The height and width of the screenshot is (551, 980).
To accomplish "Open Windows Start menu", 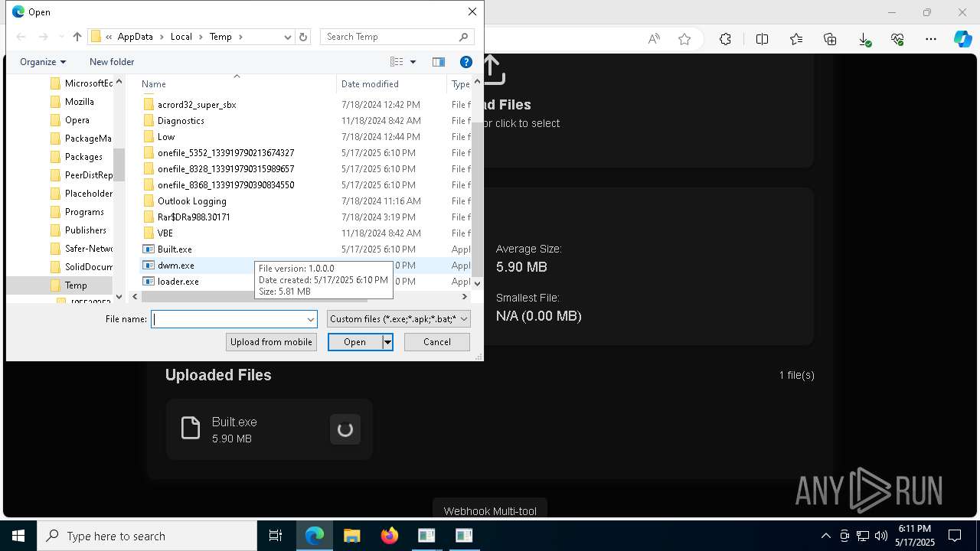I will pos(18,536).
